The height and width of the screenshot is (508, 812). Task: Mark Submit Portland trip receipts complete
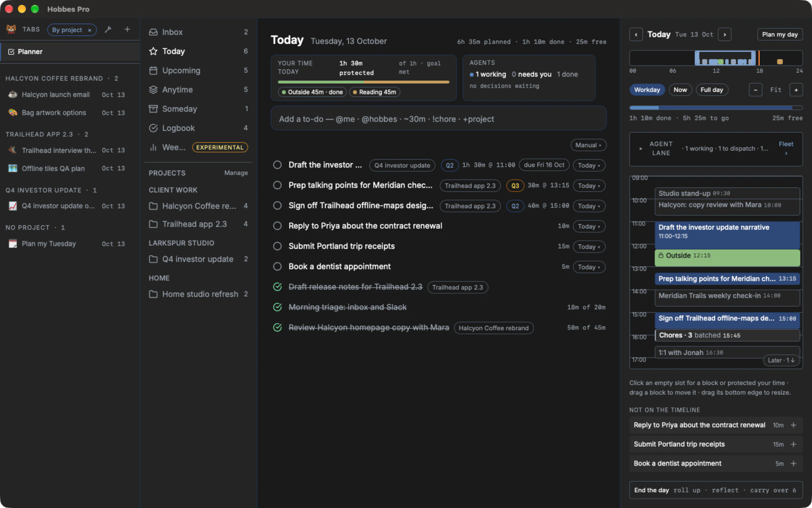coord(277,246)
